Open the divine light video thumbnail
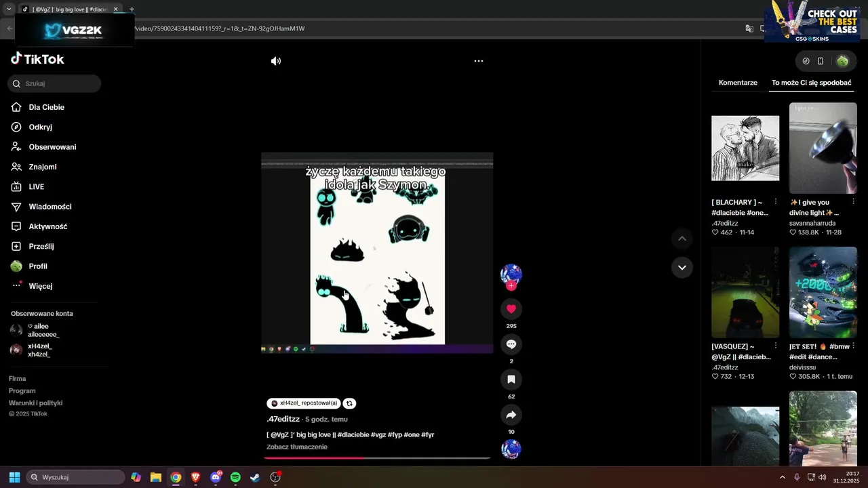Viewport: 868px width, 488px height. pyautogui.click(x=823, y=148)
